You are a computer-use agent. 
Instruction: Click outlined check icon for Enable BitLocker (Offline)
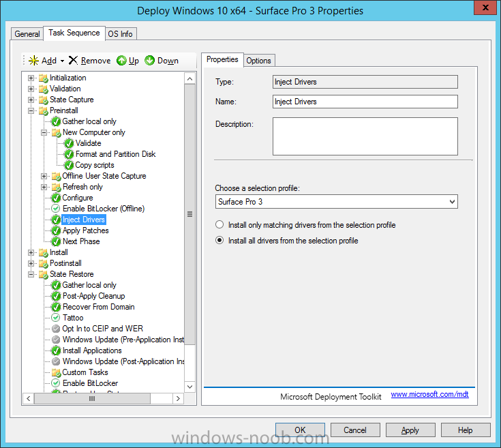pyautogui.click(x=56, y=209)
